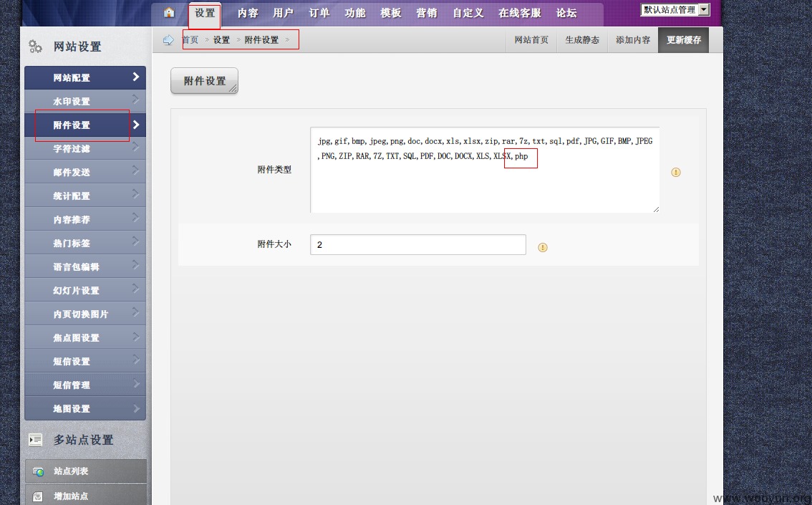Select 焦点图设置 in the sidebar
Image resolution: width=812 pixels, height=505 pixels.
tap(85, 337)
